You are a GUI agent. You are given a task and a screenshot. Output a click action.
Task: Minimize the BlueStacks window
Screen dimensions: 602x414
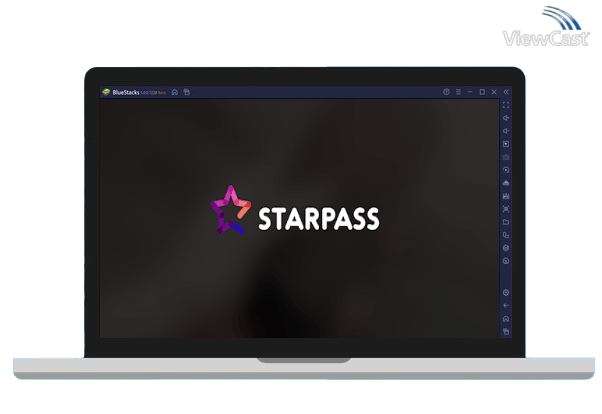[470, 92]
